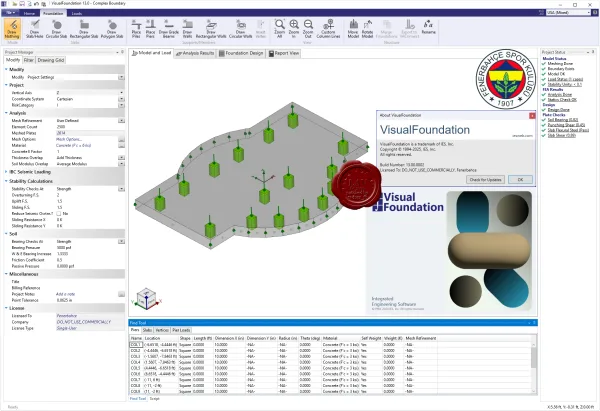Open the Modify Project Settings dropdown
Screen dimensions: 600x411
point(121,77)
